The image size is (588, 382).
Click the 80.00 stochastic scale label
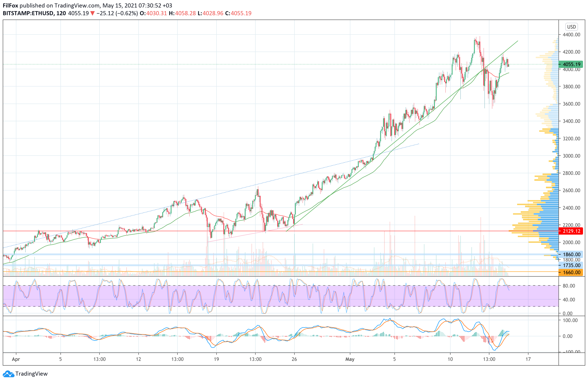point(569,286)
